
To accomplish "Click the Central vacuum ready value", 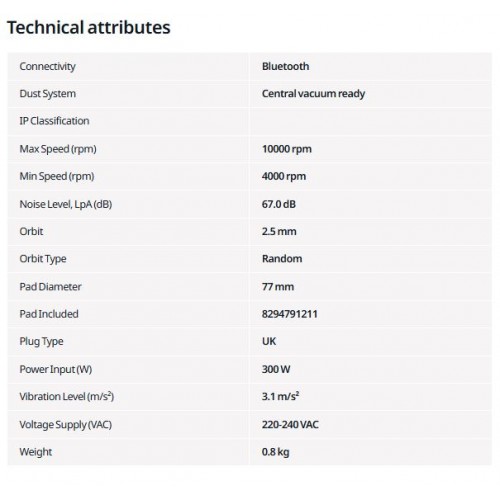I will [x=313, y=94].
